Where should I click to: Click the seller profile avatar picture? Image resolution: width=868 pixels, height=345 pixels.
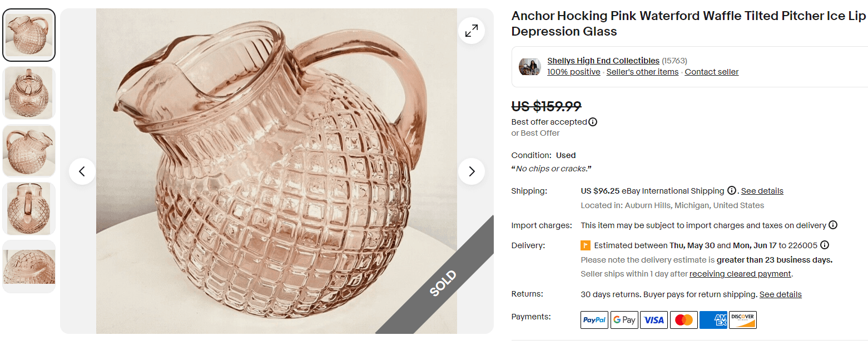[x=529, y=66]
